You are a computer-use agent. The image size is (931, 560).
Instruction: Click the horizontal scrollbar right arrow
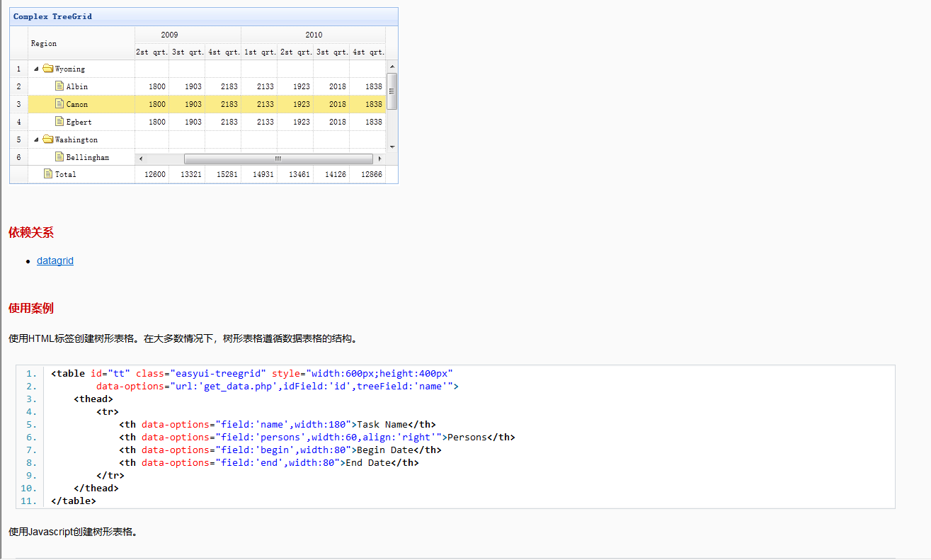pos(380,159)
